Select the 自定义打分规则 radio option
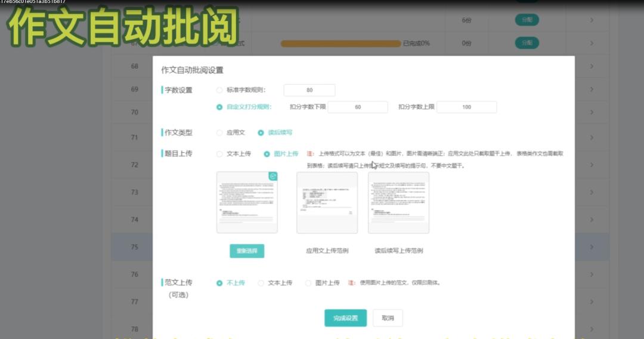Screen dimensions: 644x339 219,107
